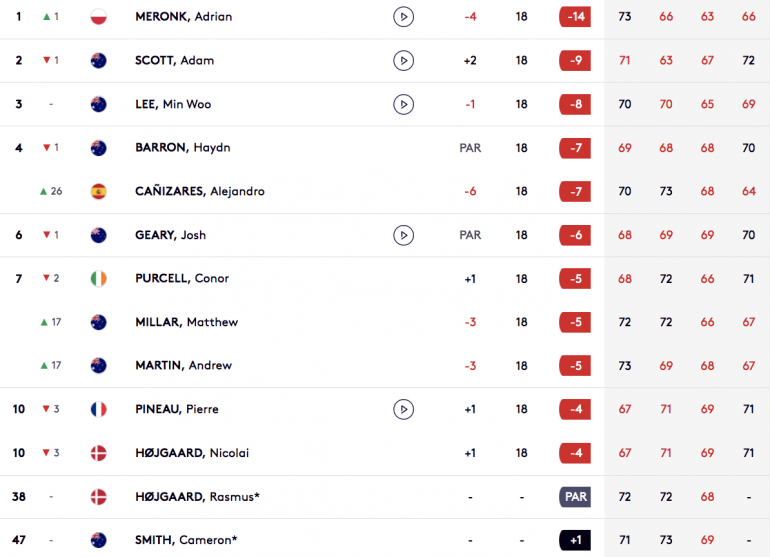This screenshot has height=557, width=770.
Task: Open MERONK, Adrian player profile
Action: 184,17
